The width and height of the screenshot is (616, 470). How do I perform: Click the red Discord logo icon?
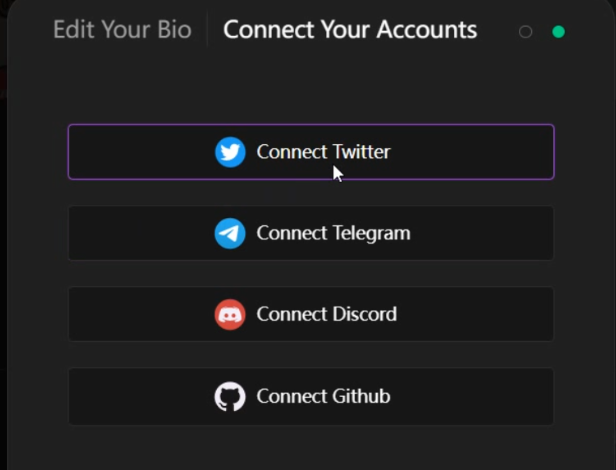(x=230, y=315)
